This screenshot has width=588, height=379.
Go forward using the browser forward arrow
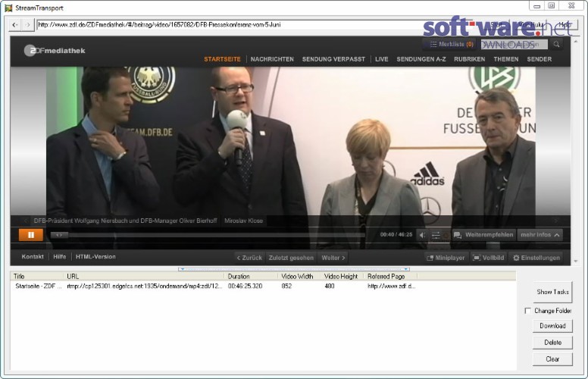(27, 25)
